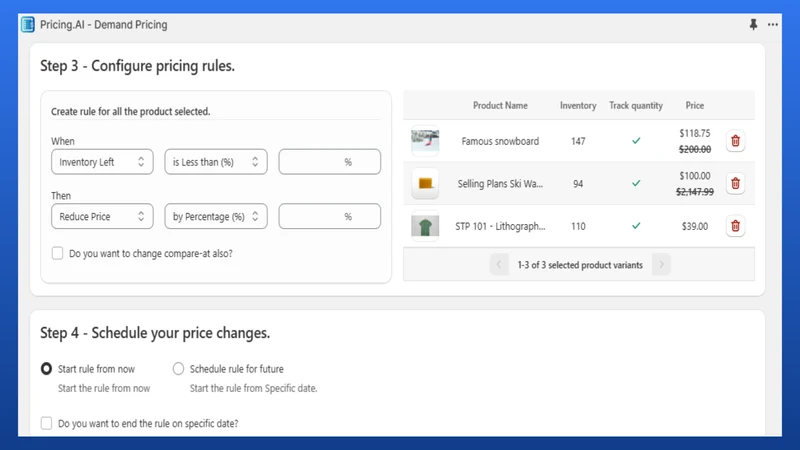Go to next page of product variants
Screen dimensions: 800x450
pos(661,264)
